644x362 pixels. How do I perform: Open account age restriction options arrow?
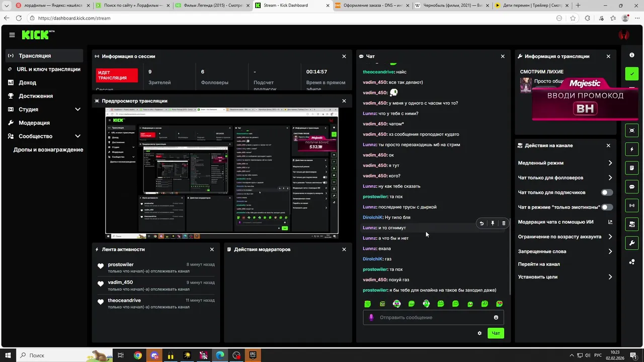(x=610, y=237)
